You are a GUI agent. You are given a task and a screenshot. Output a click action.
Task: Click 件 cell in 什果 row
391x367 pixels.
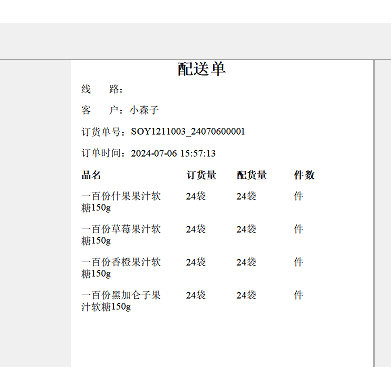click(x=298, y=196)
